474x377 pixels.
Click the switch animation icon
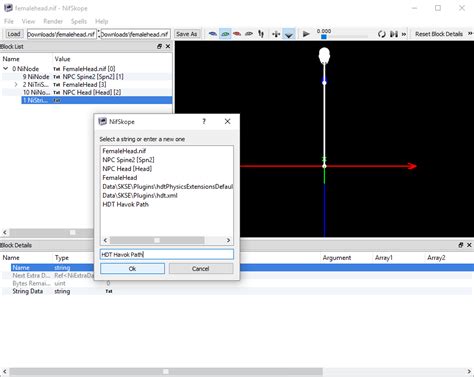pos(394,34)
